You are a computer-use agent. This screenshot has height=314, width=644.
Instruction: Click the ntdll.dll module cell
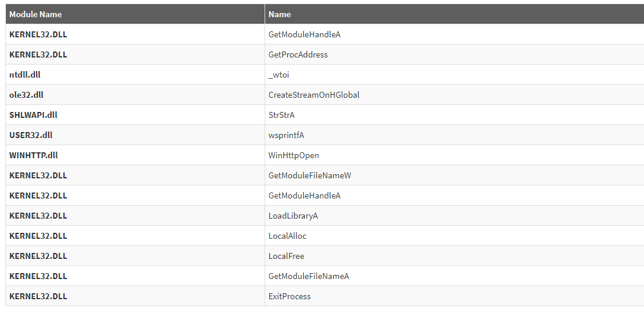tap(25, 75)
